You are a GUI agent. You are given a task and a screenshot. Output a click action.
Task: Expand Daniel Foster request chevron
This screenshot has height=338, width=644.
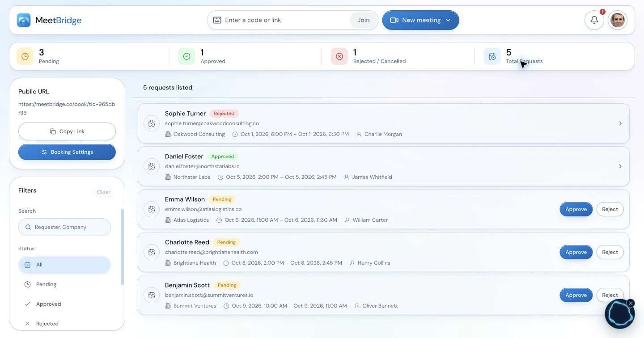(x=620, y=166)
